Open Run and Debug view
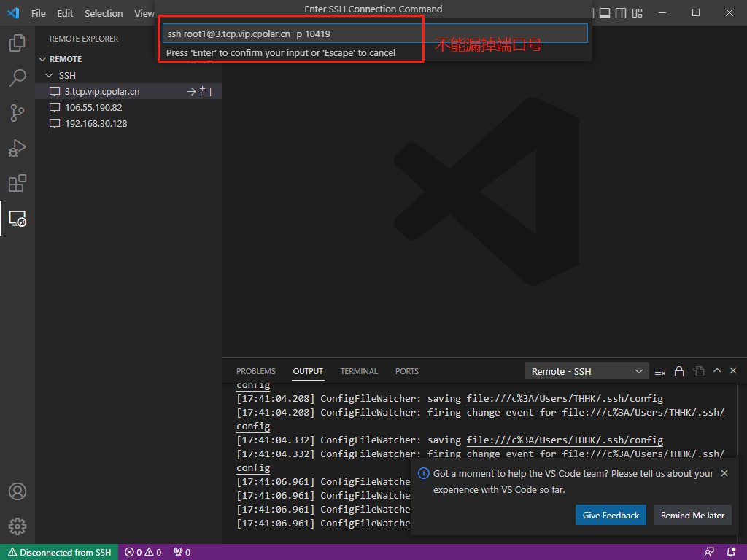This screenshot has height=560, width=747. point(18,148)
